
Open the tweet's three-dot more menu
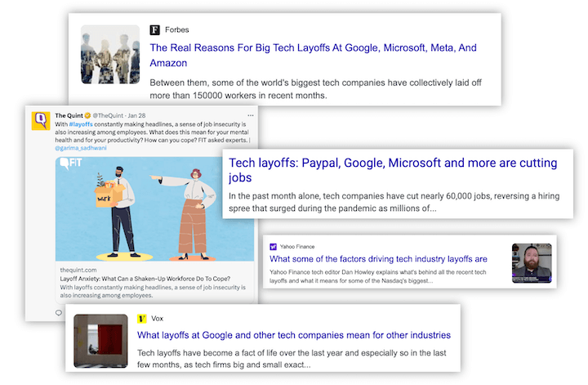251,115
